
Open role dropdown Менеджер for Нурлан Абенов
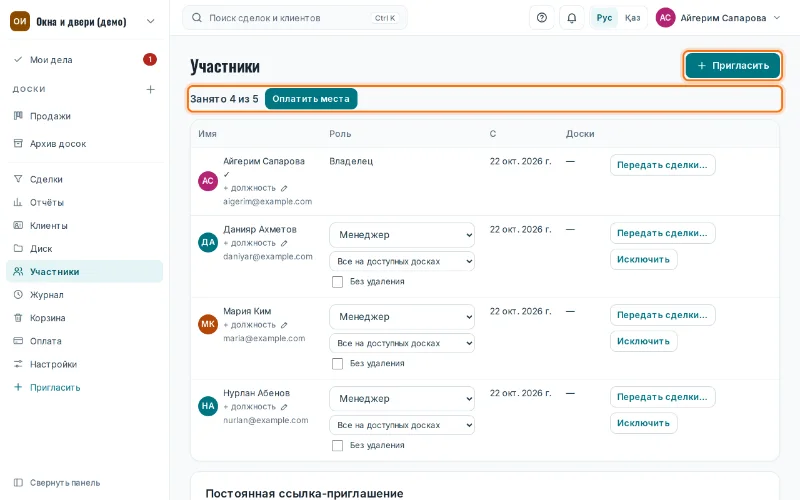click(x=402, y=398)
